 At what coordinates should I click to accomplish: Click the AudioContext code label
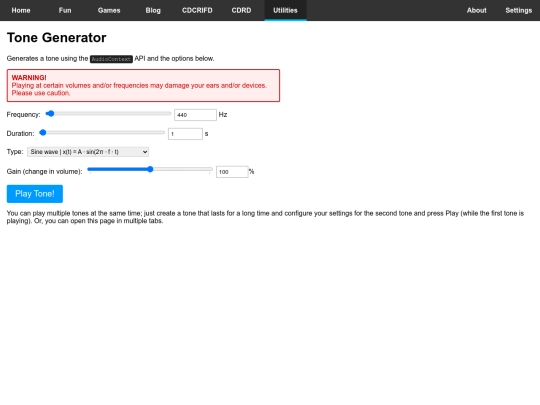click(111, 59)
